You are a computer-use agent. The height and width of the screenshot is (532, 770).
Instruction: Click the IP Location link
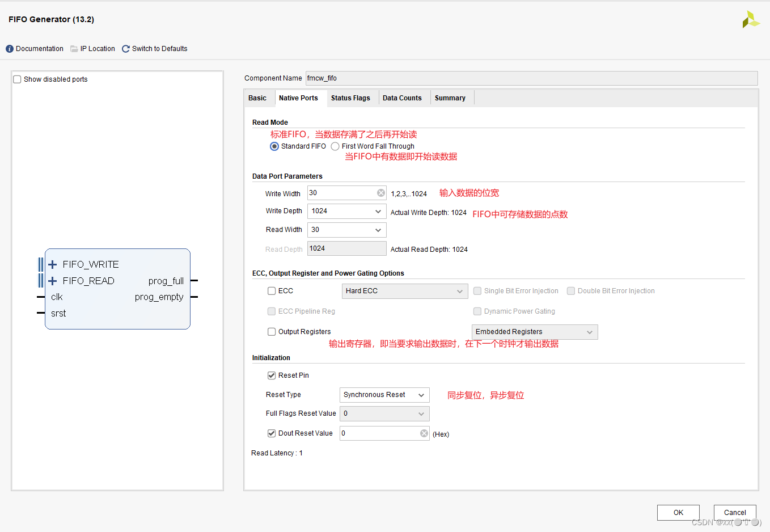[x=98, y=49]
